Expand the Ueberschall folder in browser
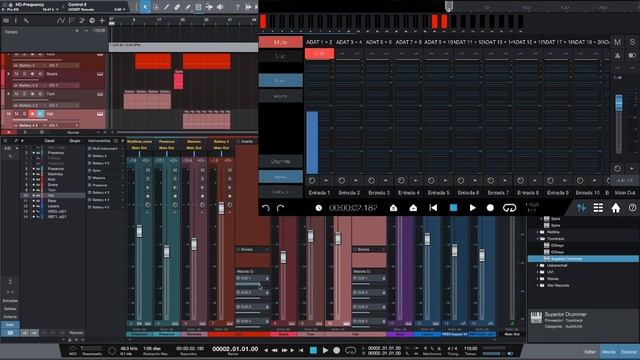640x360 pixels. (x=538, y=265)
